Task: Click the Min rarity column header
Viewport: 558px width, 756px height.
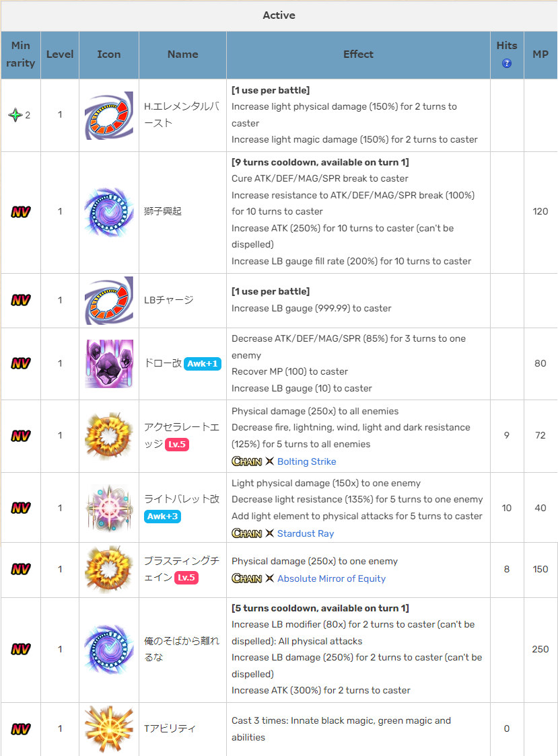Action: pos(21,54)
